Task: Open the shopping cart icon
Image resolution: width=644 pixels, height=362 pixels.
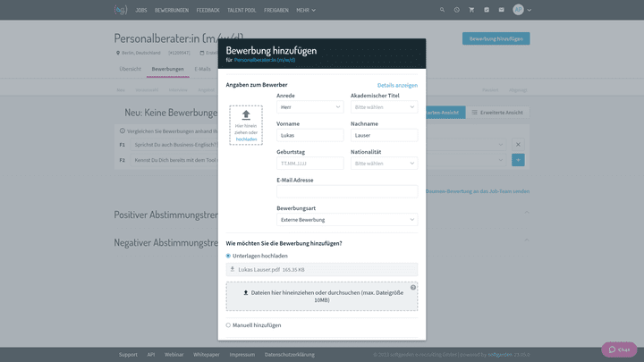Action: pos(471,10)
